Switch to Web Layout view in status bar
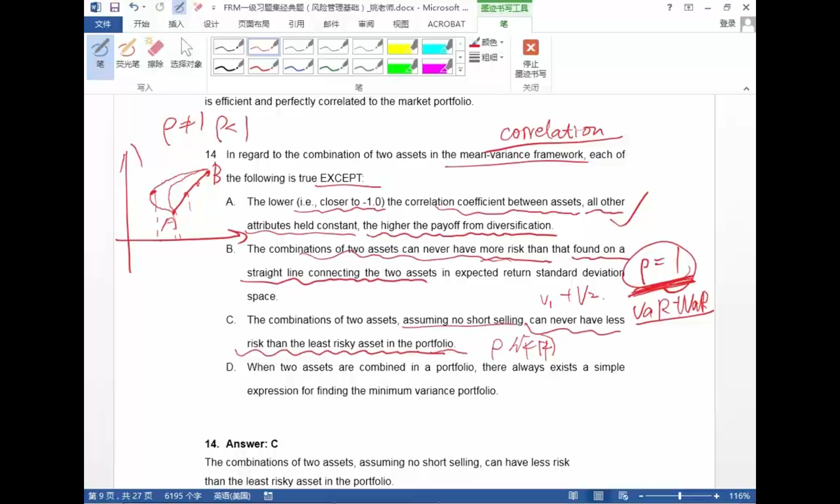This screenshot has height=504, width=840. click(623, 496)
